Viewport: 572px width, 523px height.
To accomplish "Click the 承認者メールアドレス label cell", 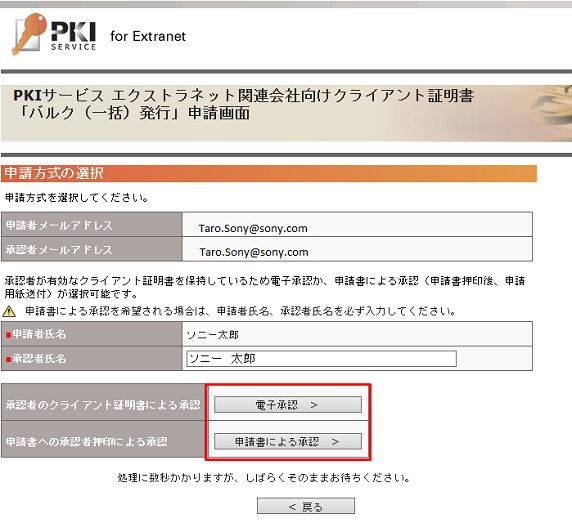I will tap(92, 249).
